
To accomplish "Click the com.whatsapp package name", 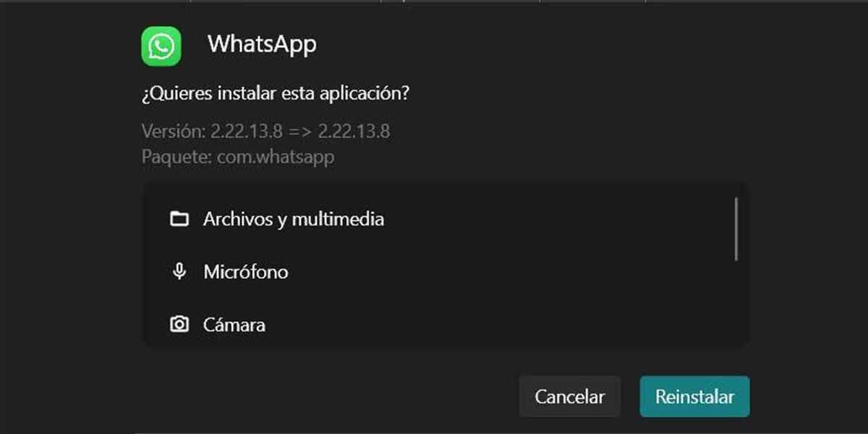I will (x=276, y=157).
